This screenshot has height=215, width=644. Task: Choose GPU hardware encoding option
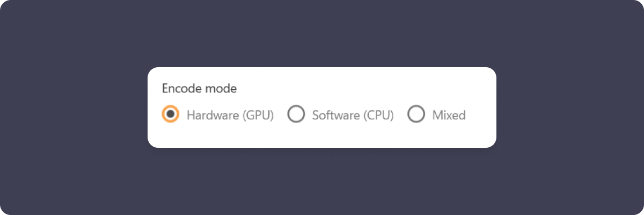170,114
